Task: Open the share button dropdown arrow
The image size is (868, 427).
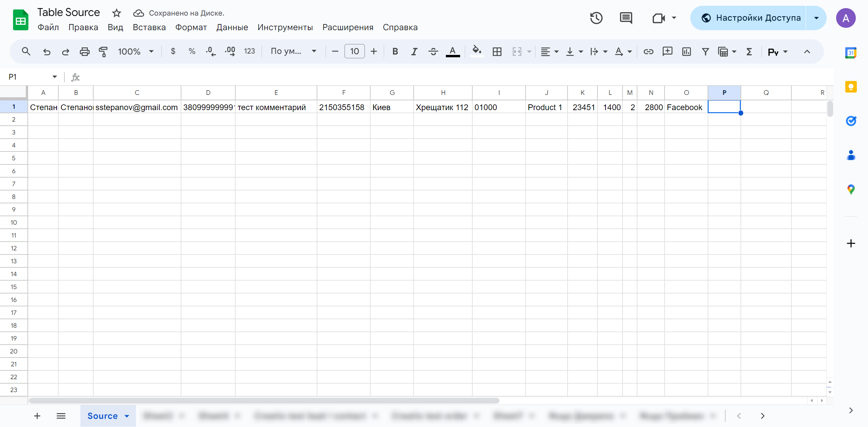Action: click(x=816, y=18)
